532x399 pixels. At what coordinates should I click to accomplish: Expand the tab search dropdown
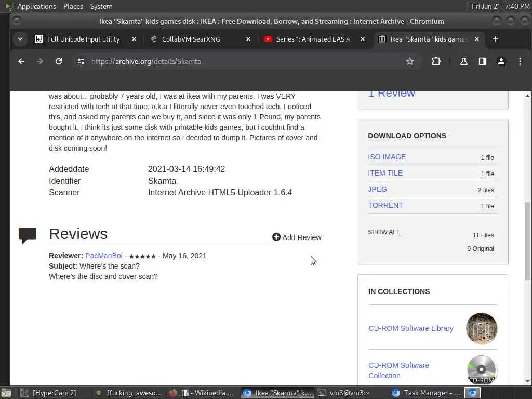[20, 39]
